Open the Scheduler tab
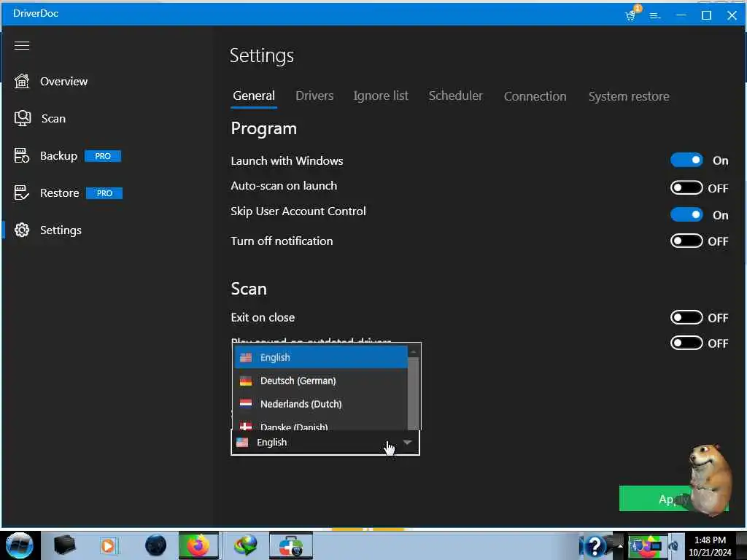Screen dimensions: 747x560 [x=455, y=96]
